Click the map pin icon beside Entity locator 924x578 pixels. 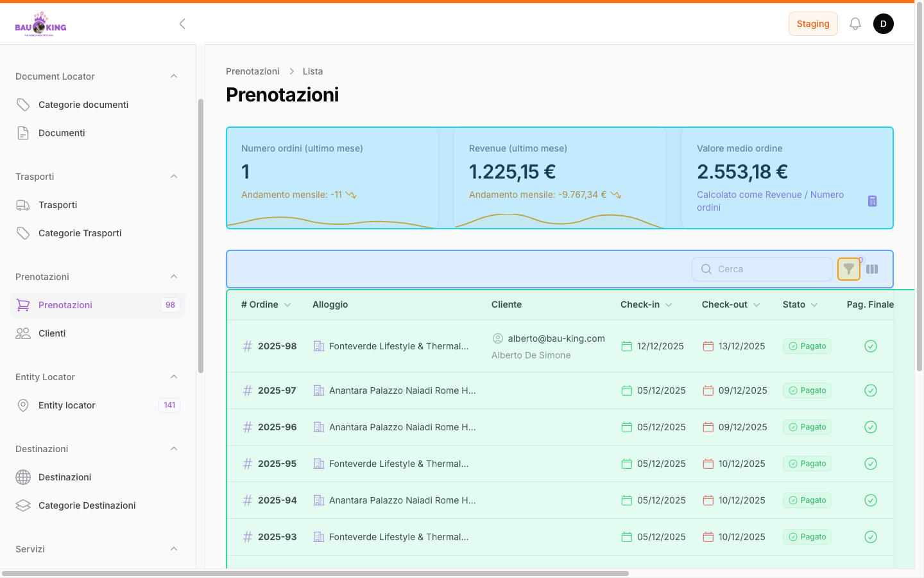tap(23, 405)
